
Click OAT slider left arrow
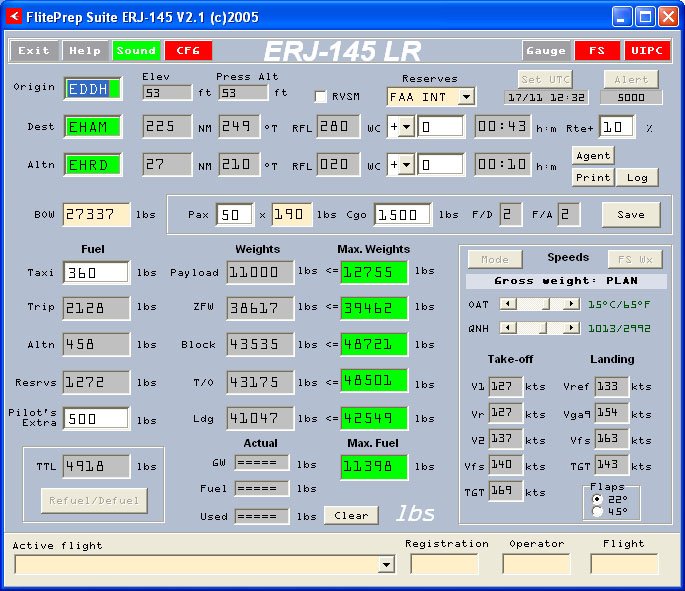[508, 304]
